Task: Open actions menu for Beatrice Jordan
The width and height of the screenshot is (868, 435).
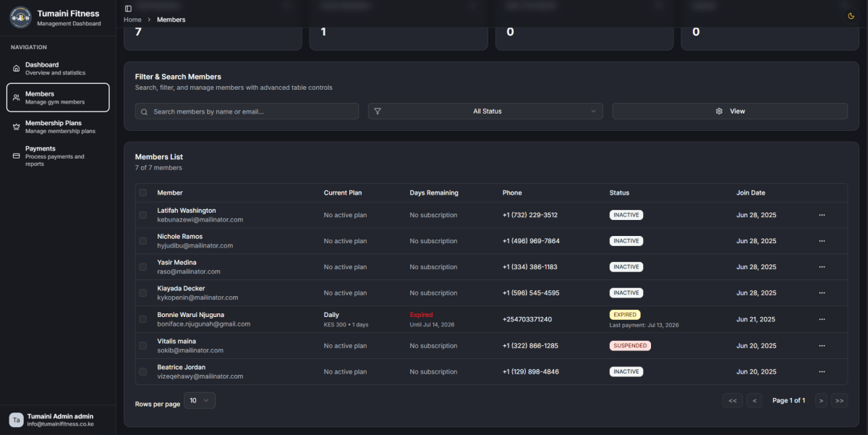Action: click(x=822, y=372)
